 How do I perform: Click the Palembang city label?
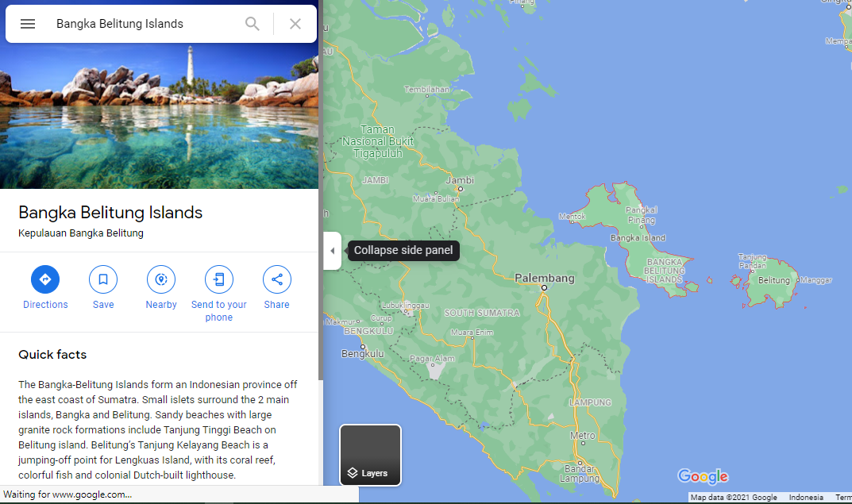545,278
